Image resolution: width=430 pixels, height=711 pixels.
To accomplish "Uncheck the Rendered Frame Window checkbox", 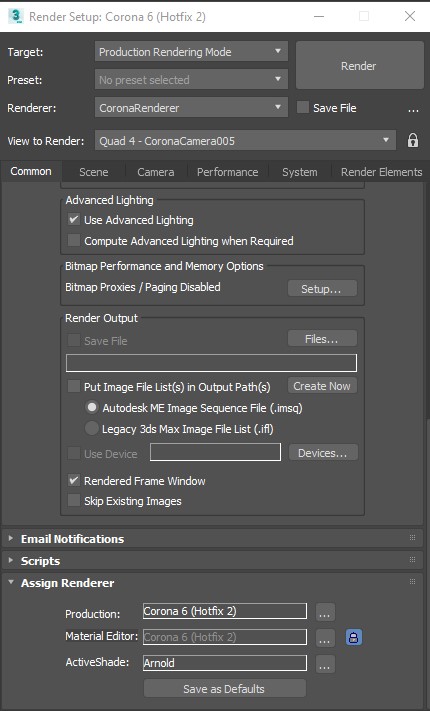I will [x=73, y=480].
